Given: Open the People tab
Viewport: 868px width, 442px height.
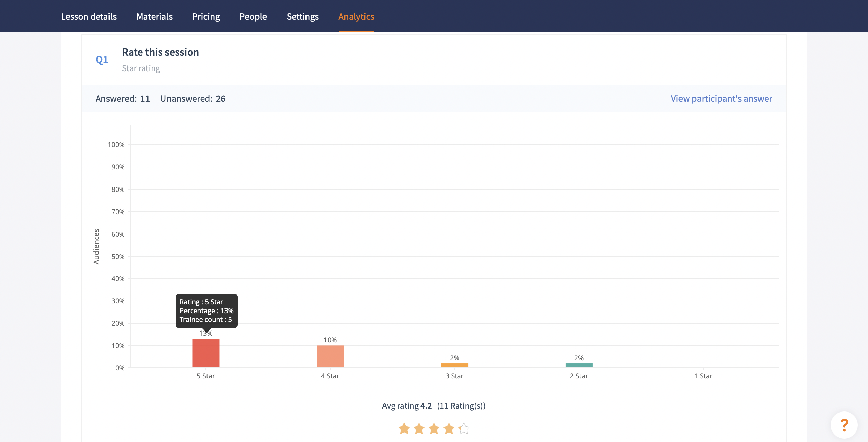Looking at the screenshot, I should [253, 16].
